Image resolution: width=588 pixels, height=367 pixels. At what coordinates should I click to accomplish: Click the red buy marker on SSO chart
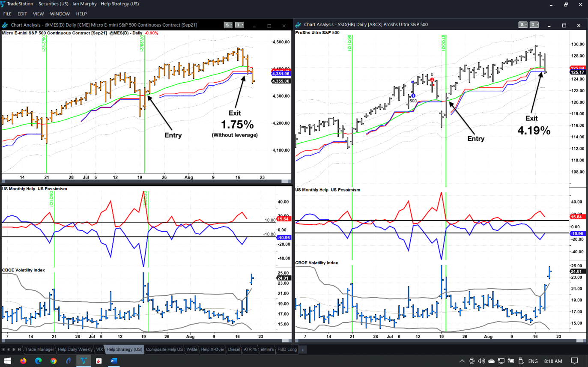(432, 80)
